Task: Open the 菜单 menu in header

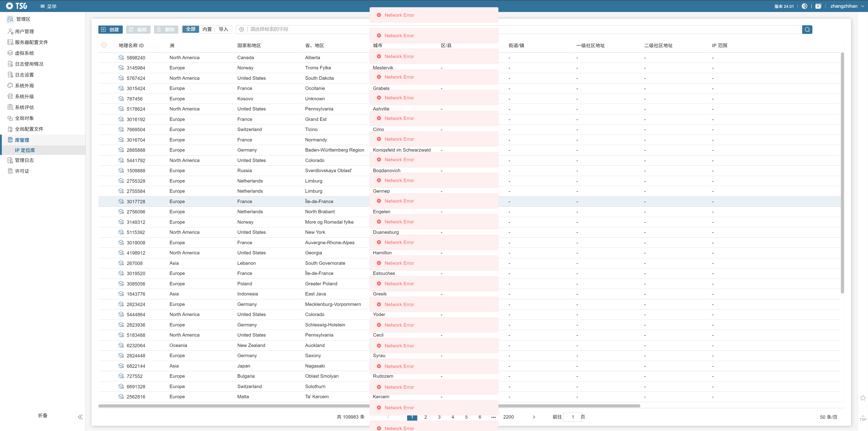Action: coord(48,6)
